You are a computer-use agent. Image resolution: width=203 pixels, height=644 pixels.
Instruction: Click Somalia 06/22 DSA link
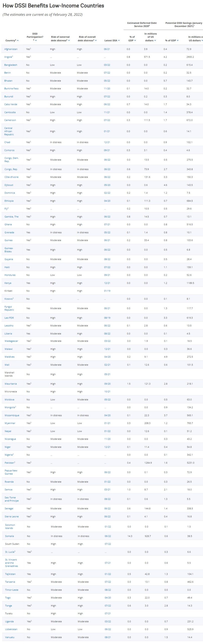(108, 536)
